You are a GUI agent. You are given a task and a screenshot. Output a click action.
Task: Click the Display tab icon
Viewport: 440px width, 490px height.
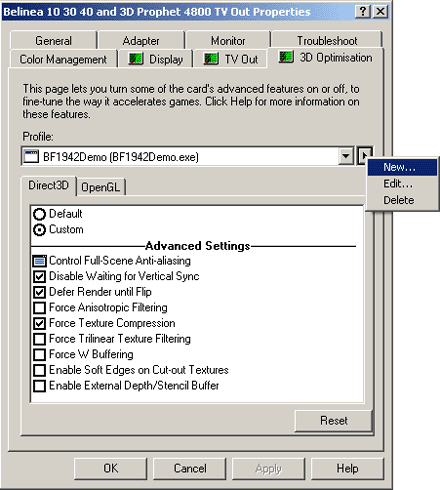tap(136, 59)
